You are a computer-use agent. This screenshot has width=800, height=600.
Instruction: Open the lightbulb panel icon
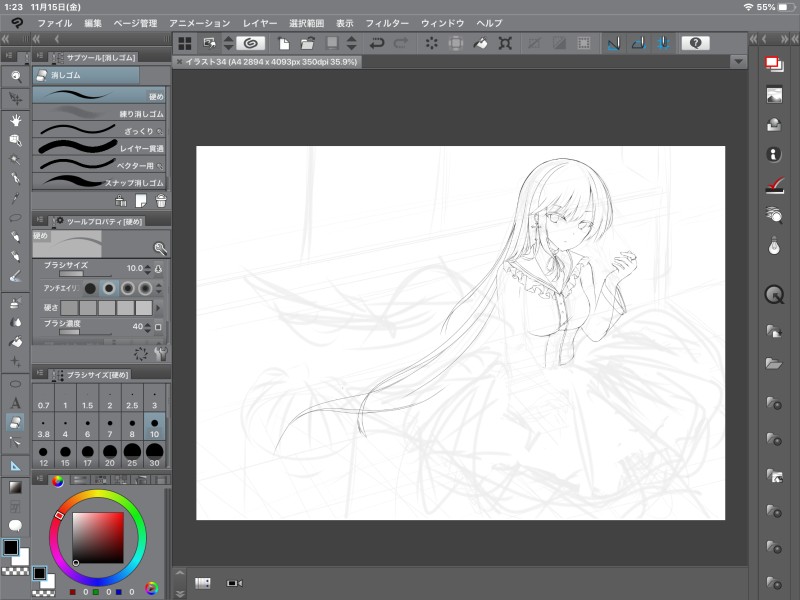[774, 246]
